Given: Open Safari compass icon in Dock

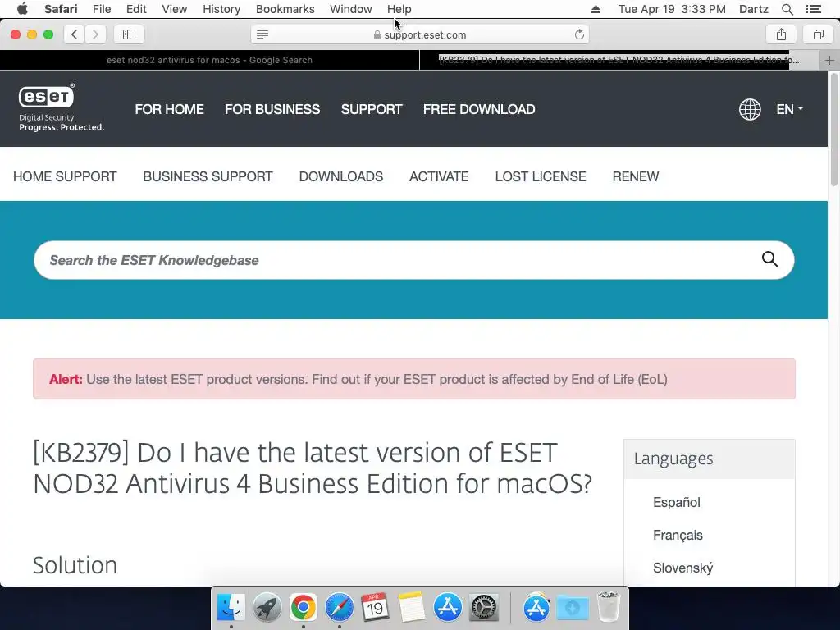Looking at the screenshot, I should point(339,607).
